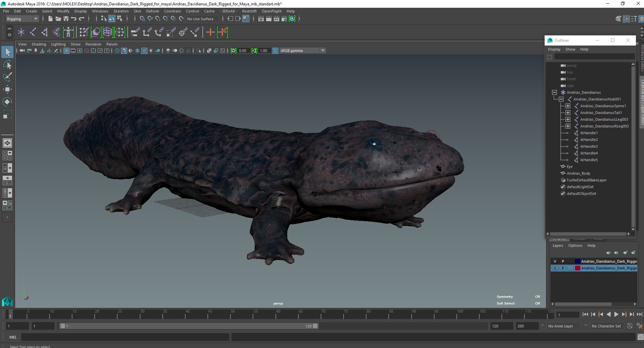Expand Andrias_DavidianusTail1 in Outliner
This screenshot has width=644, height=348.
(568, 113)
